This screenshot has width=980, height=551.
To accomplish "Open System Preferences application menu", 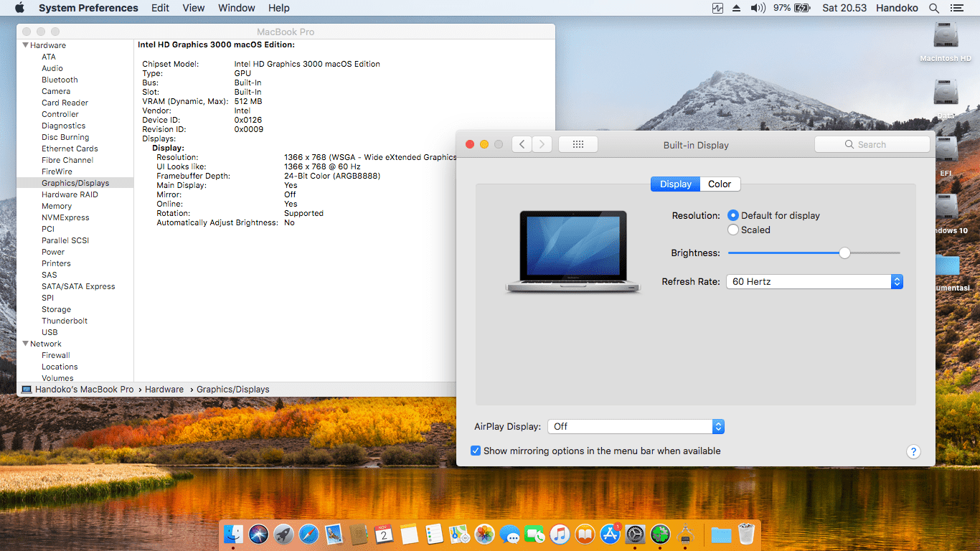I will (88, 8).
